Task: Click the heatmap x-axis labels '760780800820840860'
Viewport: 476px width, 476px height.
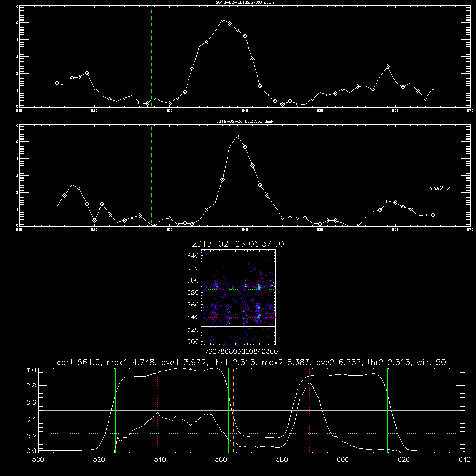Action: [241, 351]
